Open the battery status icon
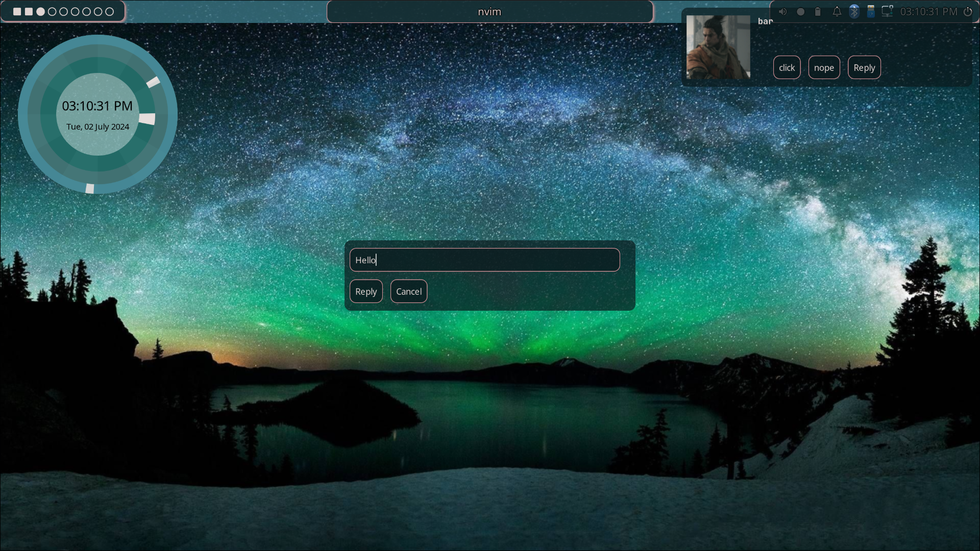 tap(818, 12)
